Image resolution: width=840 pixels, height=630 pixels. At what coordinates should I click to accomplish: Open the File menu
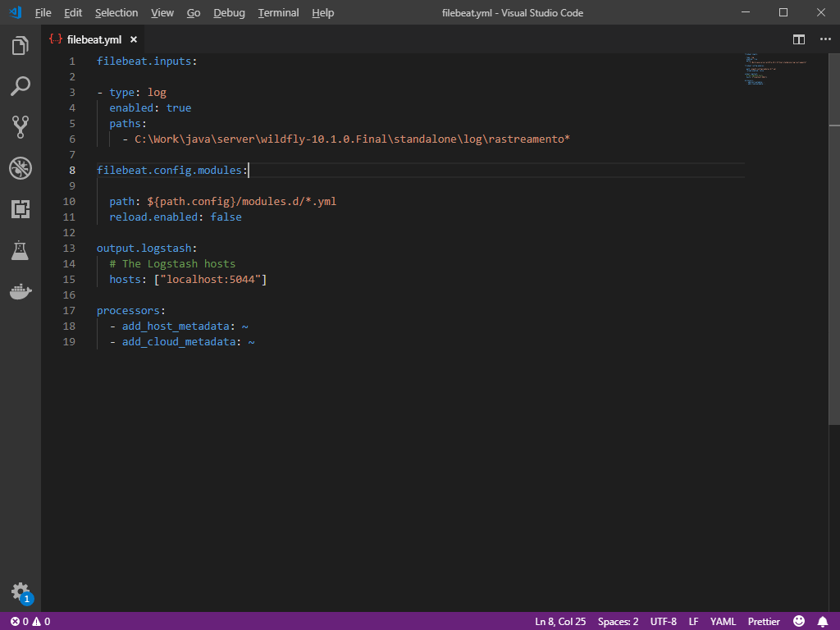43,13
